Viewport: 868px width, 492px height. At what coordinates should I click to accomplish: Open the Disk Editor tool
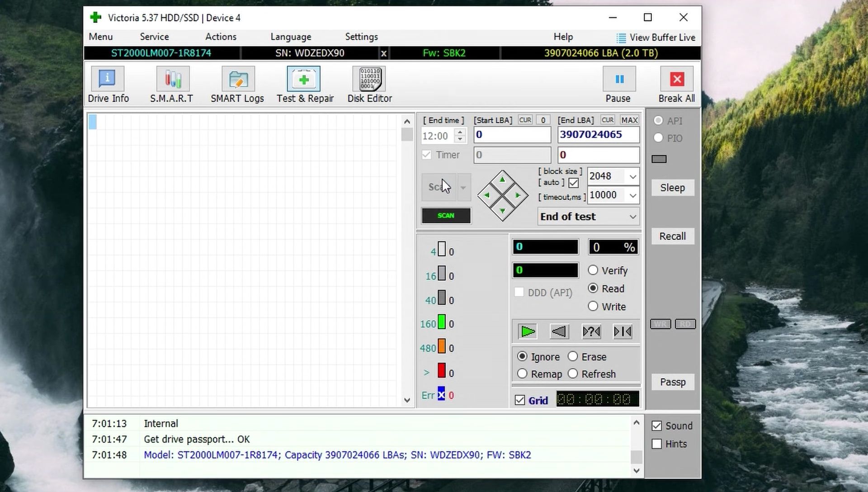[369, 85]
